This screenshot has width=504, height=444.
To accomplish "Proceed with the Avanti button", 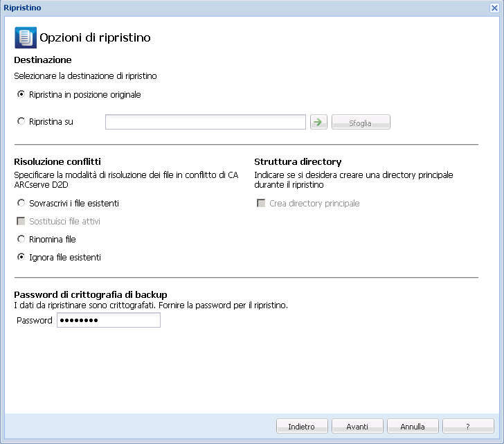I will (x=357, y=426).
